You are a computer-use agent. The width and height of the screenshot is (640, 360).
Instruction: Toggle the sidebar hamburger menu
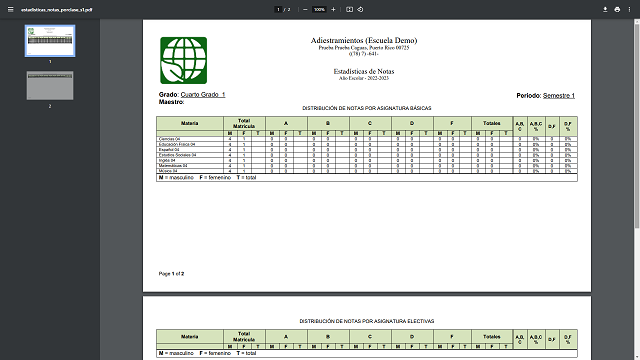pos(11,9)
